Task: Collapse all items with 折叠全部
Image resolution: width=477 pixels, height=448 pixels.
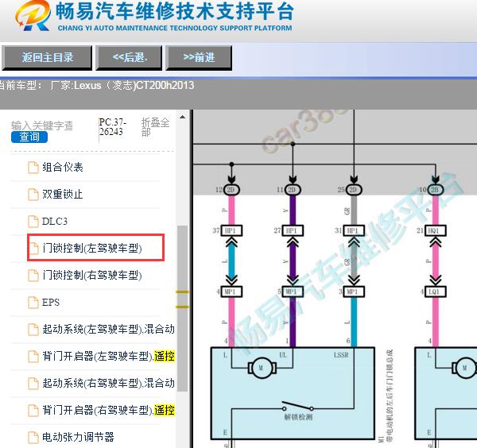Action: coord(155,127)
